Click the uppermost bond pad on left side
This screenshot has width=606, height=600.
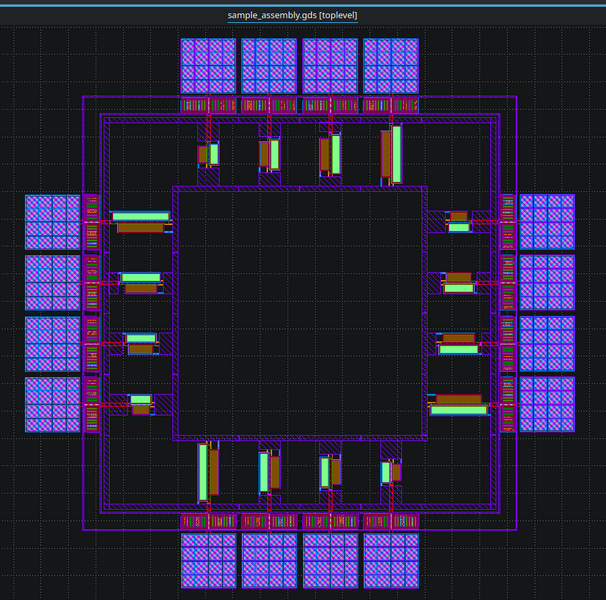53,222
